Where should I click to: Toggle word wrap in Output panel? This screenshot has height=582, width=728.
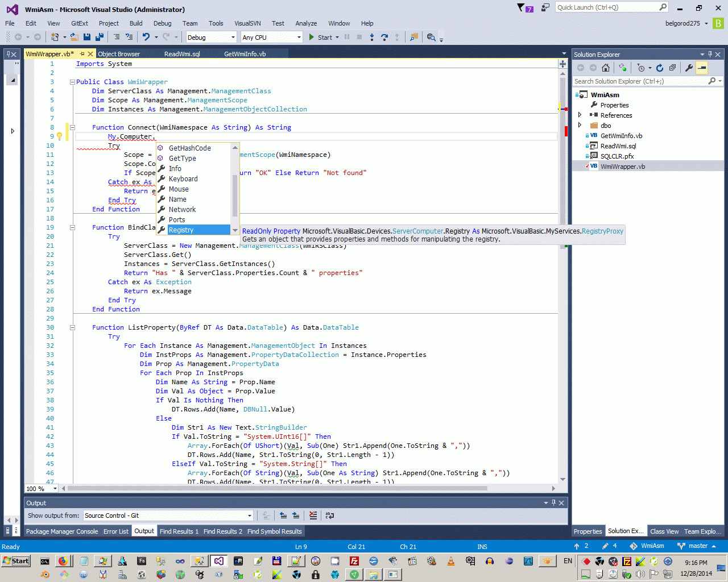pyautogui.click(x=329, y=516)
